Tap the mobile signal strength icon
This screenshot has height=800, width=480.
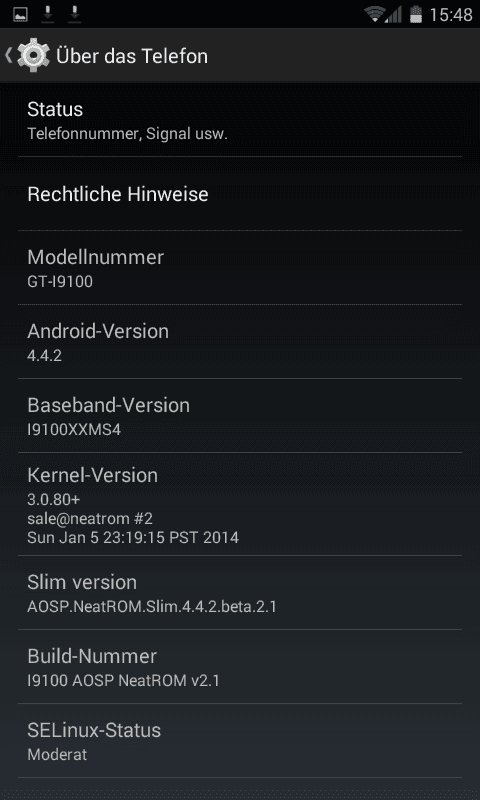pos(394,14)
